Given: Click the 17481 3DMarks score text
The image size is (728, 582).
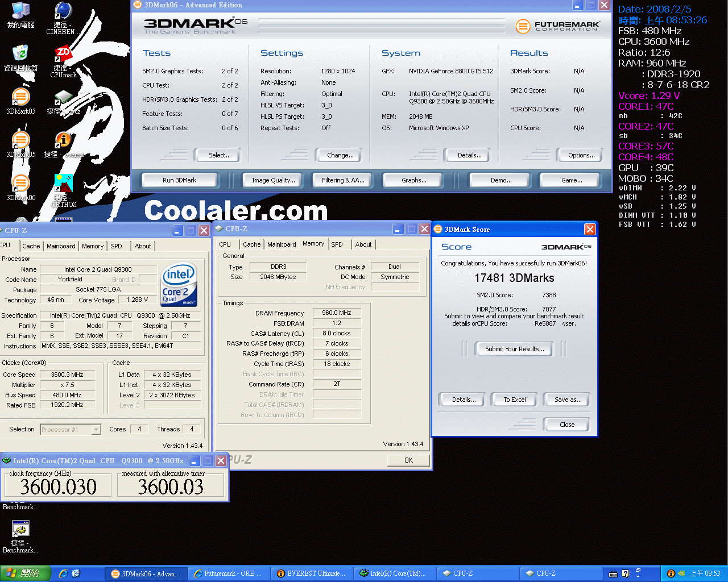Looking at the screenshot, I should (x=514, y=278).
